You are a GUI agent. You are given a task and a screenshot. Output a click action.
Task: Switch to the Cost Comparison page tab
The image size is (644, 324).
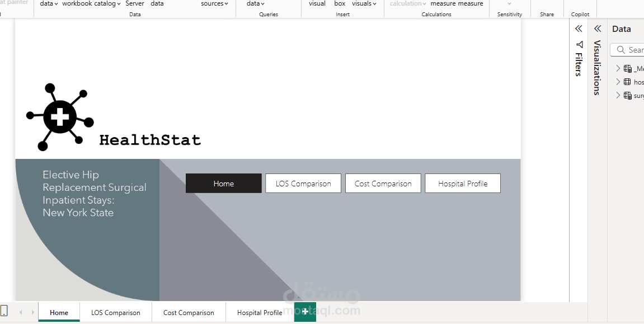pyautogui.click(x=188, y=312)
